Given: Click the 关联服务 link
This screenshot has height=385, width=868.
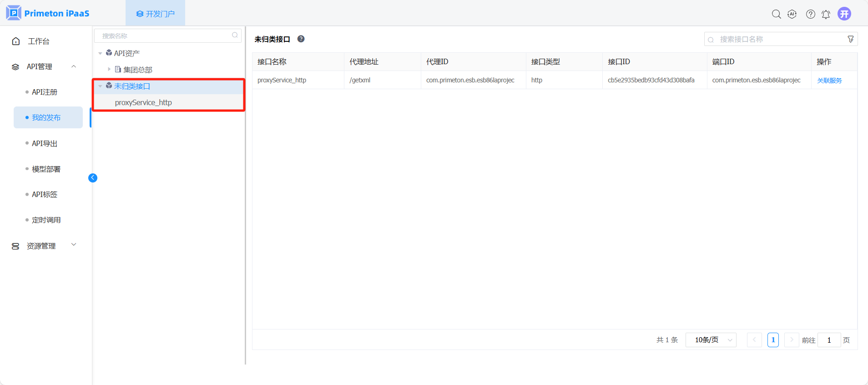Looking at the screenshot, I should point(829,81).
